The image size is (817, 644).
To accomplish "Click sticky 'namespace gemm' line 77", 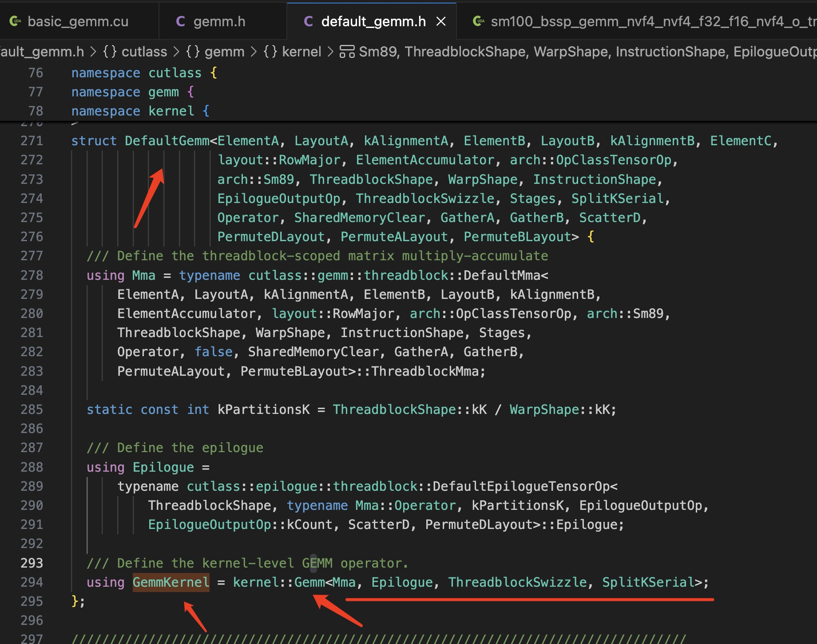I will click(133, 92).
